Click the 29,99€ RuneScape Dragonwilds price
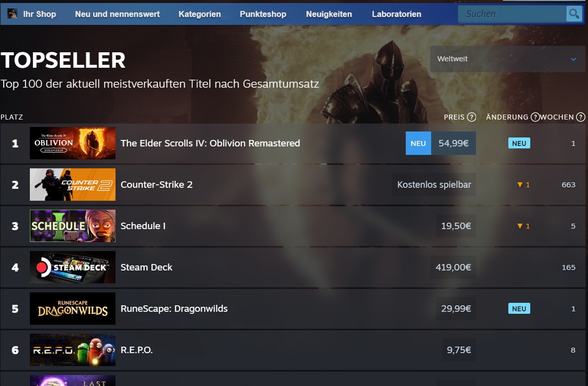 pyautogui.click(x=456, y=308)
